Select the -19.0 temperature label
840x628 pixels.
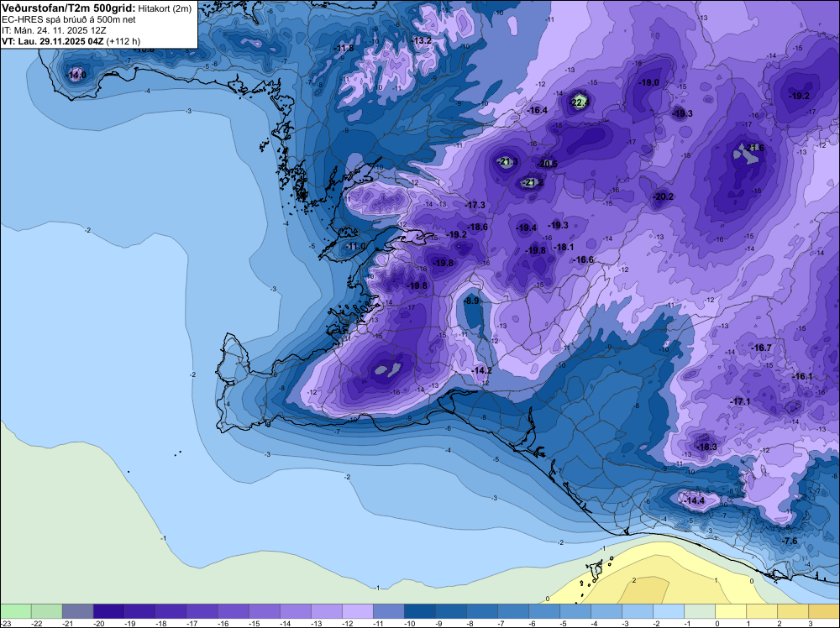648,82
